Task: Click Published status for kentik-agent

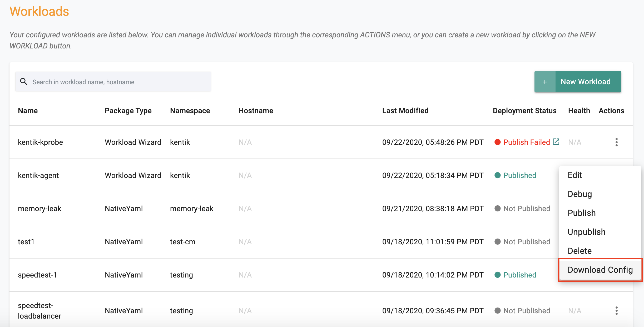Action: (x=520, y=175)
